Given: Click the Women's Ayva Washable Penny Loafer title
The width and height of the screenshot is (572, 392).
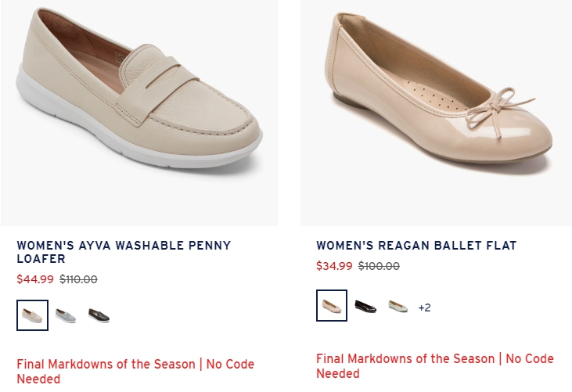Looking at the screenshot, I should click(124, 252).
